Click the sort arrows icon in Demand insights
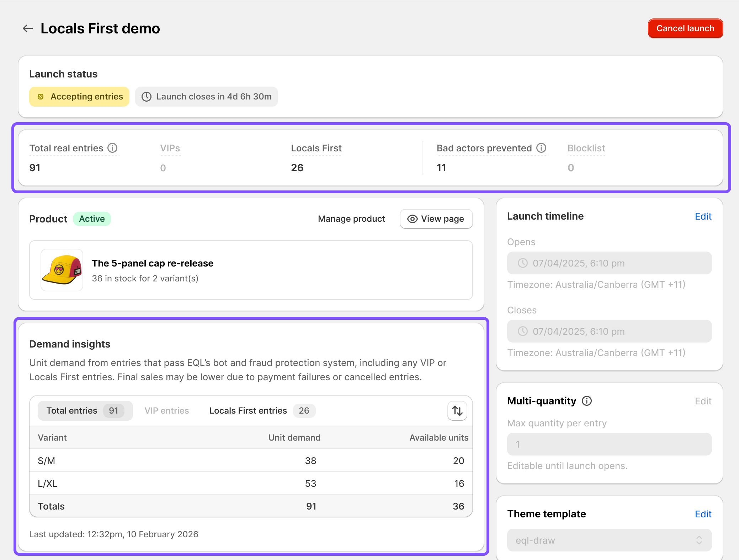 pyautogui.click(x=457, y=411)
